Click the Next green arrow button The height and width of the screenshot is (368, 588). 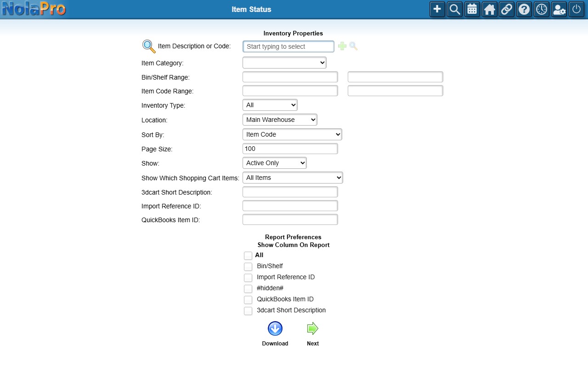tap(312, 328)
